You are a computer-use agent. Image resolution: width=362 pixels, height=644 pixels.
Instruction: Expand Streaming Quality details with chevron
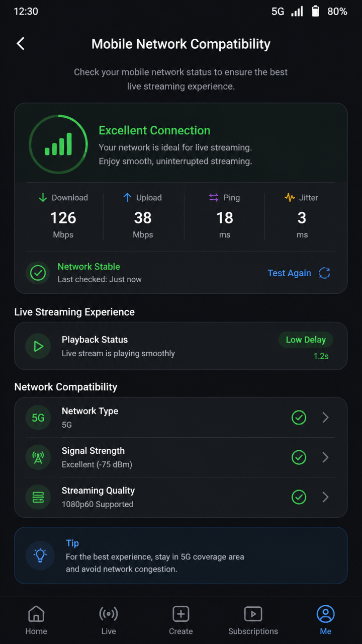coord(325,497)
